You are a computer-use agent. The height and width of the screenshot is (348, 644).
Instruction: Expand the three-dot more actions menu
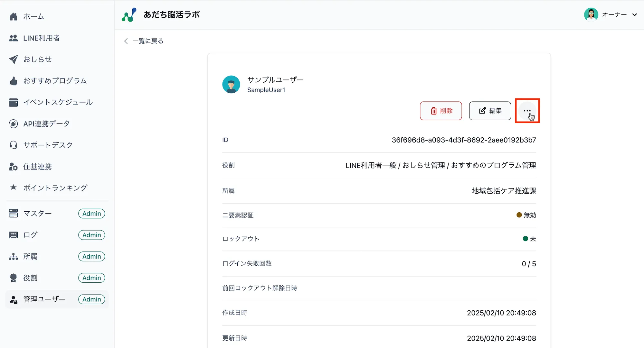(527, 110)
